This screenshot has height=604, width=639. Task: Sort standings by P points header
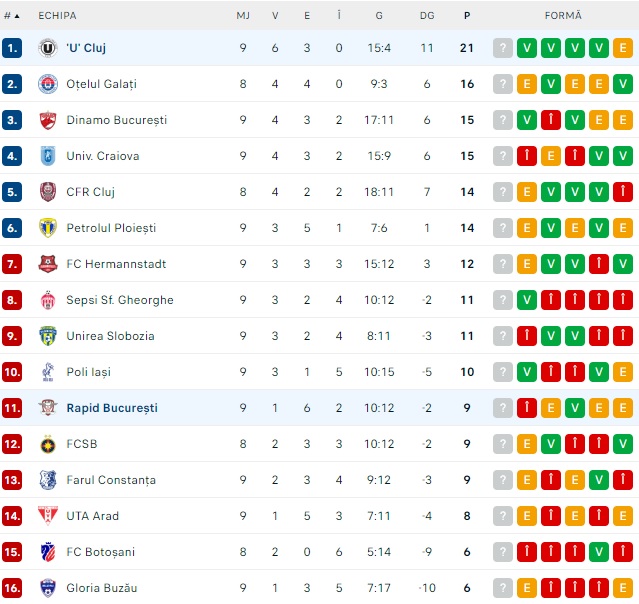click(x=467, y=16)
